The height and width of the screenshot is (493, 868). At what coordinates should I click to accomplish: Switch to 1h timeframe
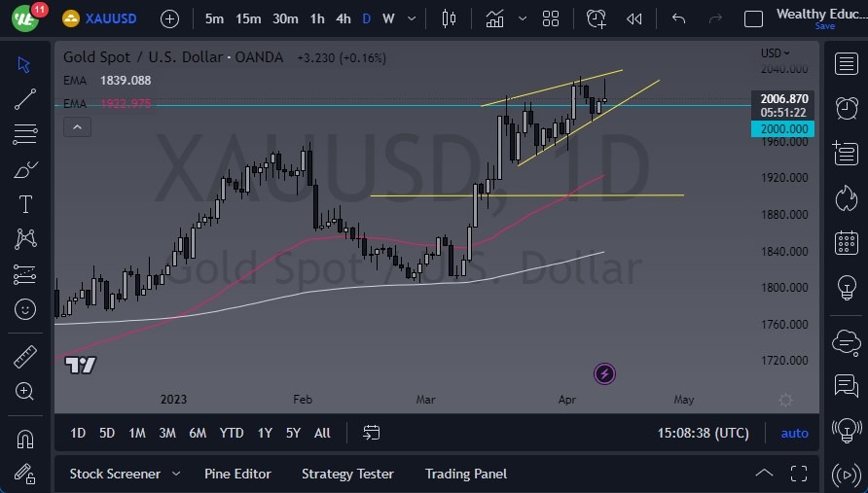[x=317, y=18]
